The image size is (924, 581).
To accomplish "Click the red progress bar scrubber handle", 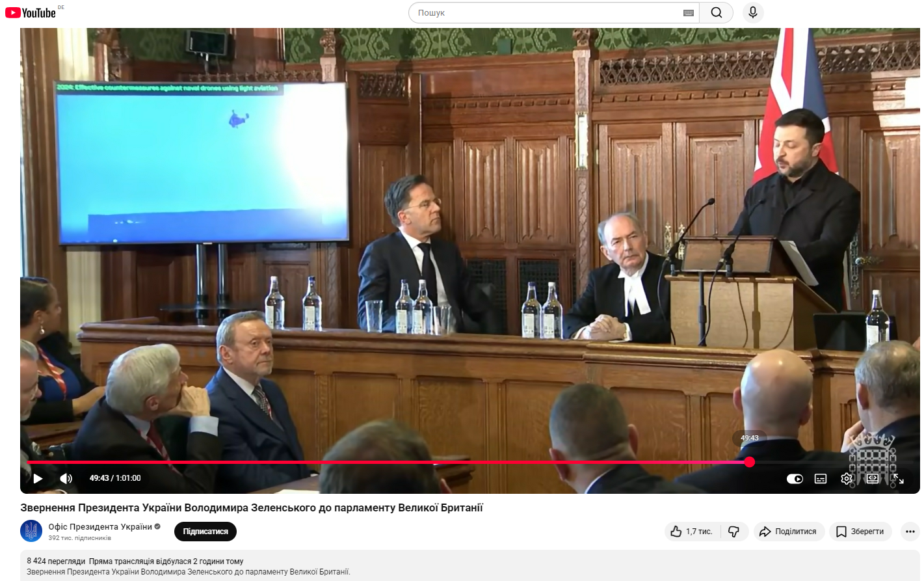I will point(749,462).
